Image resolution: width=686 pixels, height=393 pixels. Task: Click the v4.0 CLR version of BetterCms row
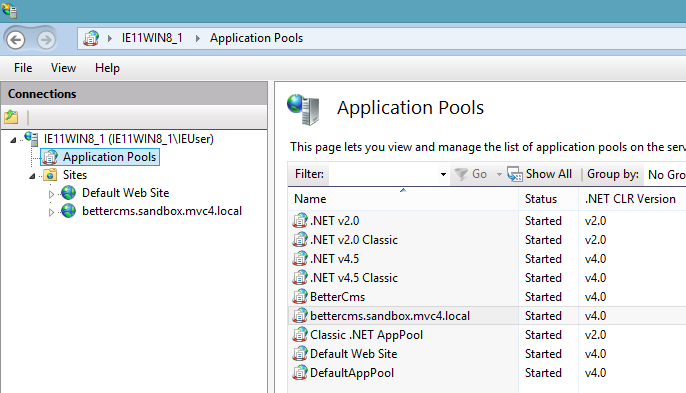[x=595, y=297]
